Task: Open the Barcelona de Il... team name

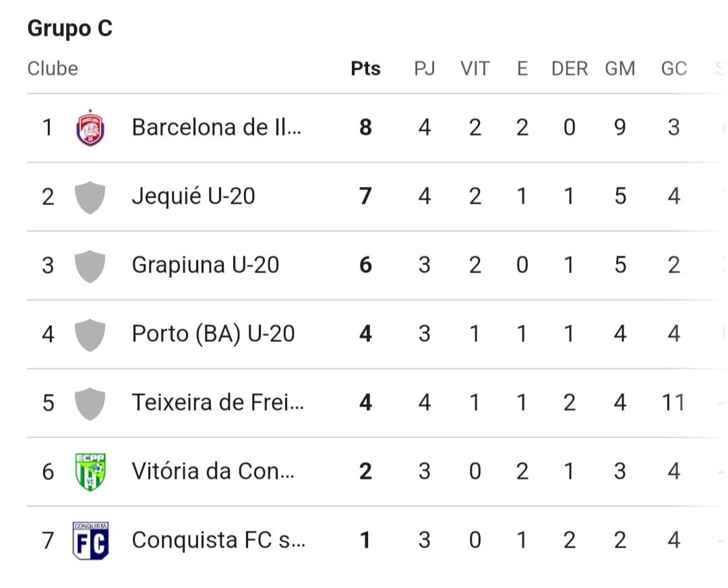Action: pyautogui.click(x=216, y=127)
